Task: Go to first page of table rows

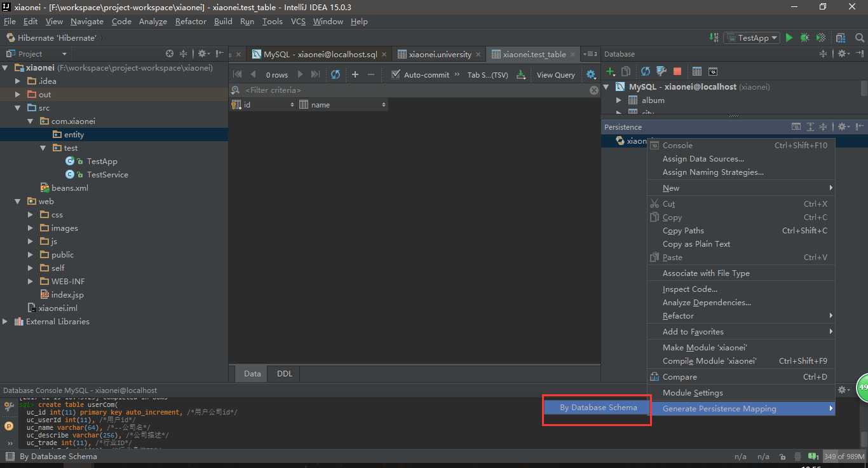Action: point(238,74)
